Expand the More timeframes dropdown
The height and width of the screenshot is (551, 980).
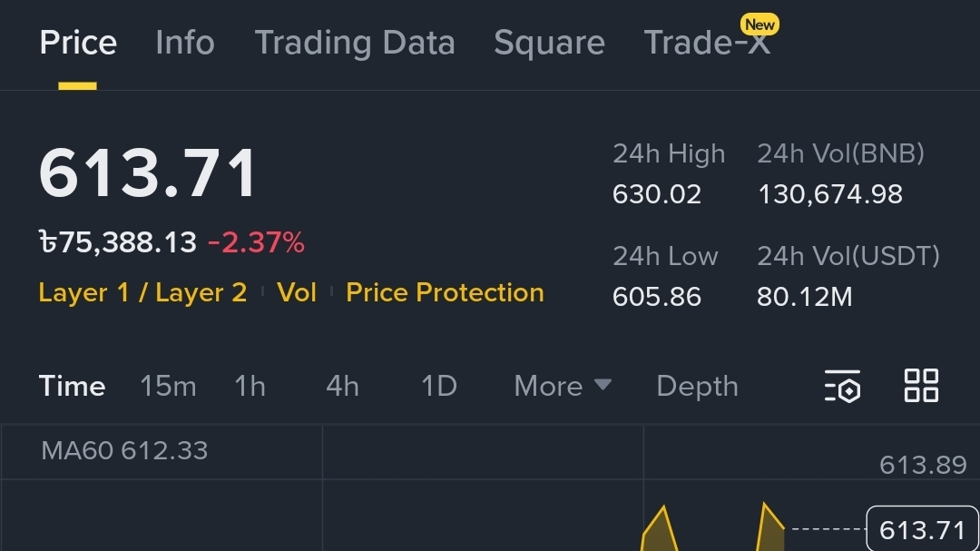point(563,386)
